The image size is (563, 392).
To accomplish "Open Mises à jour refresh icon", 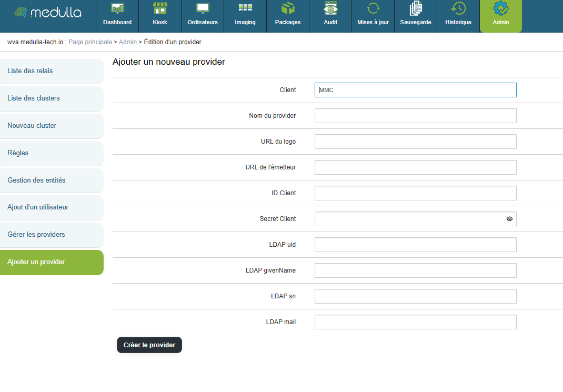I will (x=373, y=9).
